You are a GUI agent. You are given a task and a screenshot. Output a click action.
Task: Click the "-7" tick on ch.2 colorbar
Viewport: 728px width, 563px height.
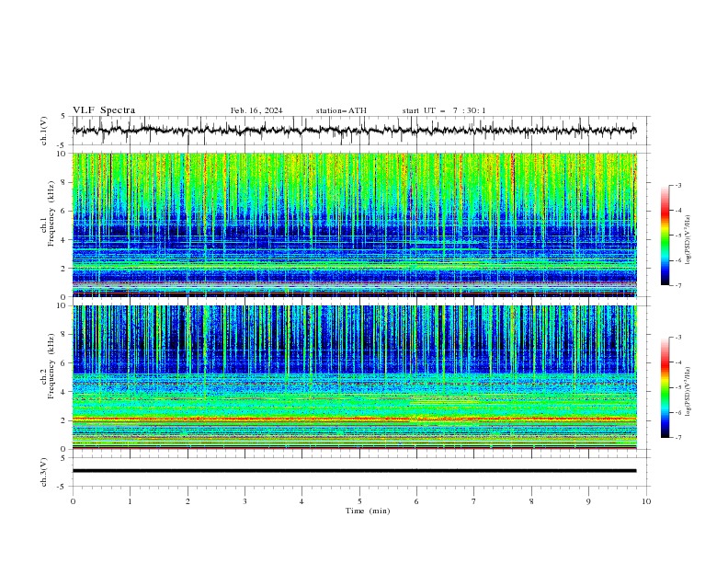click(678, 437)
